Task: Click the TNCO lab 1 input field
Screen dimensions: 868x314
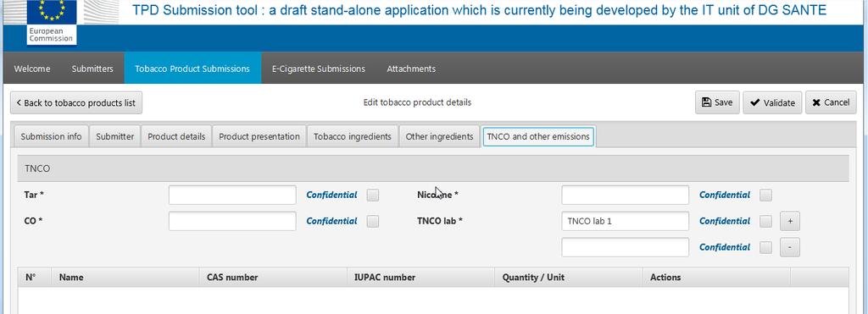Action: click(625, 221)
